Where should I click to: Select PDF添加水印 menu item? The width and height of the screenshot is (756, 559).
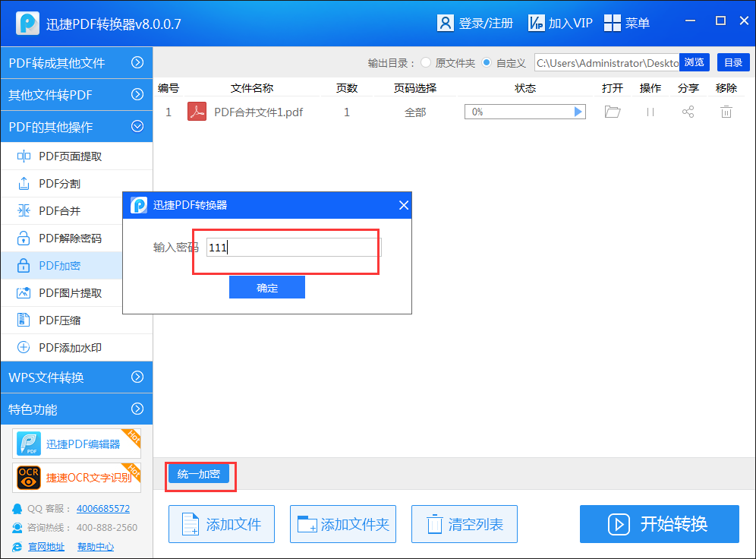(x=76, y=348)
